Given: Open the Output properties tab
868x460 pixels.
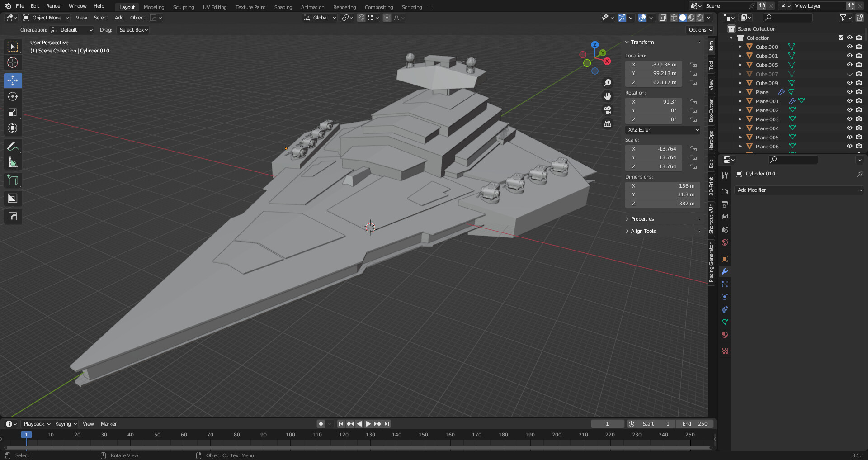Looking at the screenshot, I should 725,204.
